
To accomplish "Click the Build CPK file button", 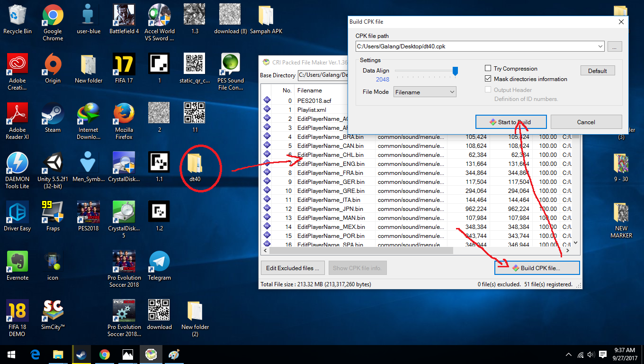I will click(537, 268).
